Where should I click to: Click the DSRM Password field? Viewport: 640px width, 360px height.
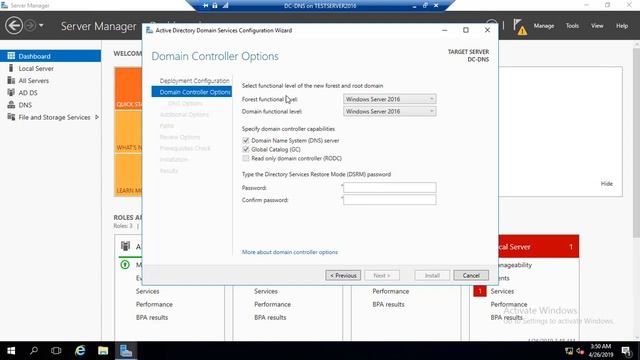click(389, 187)
